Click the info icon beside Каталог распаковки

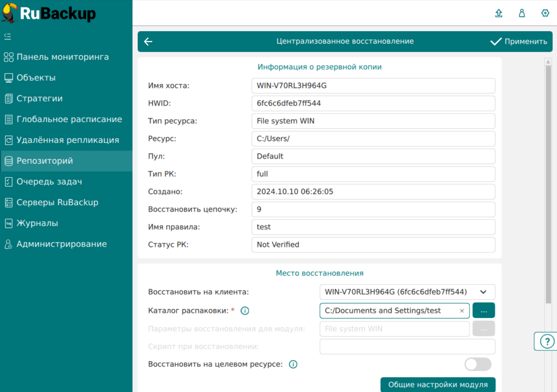click(245, 311)
